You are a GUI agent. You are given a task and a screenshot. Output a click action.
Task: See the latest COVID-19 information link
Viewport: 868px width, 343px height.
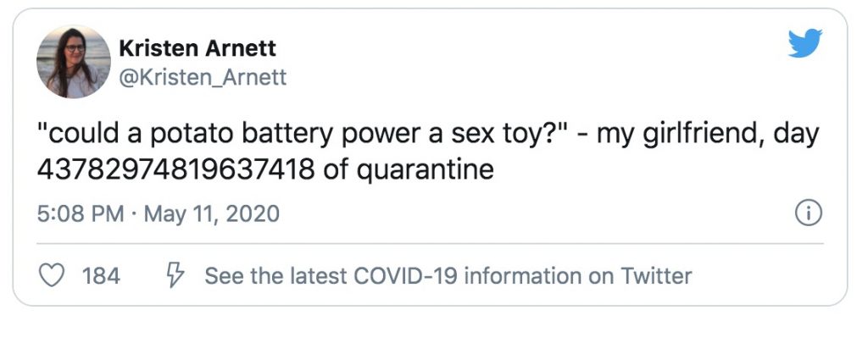pyautogui.click(x=448, y=275)
